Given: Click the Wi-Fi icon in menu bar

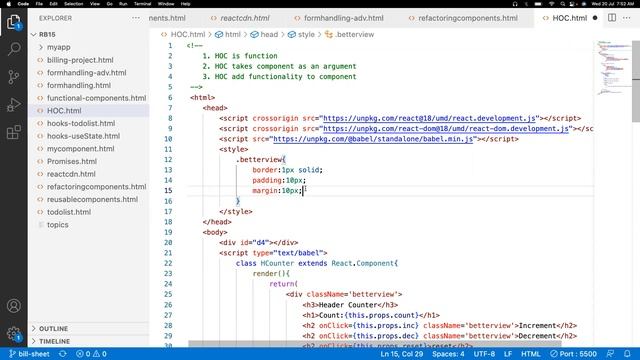Looking at the screenshot, I should (x=551, y=4).
